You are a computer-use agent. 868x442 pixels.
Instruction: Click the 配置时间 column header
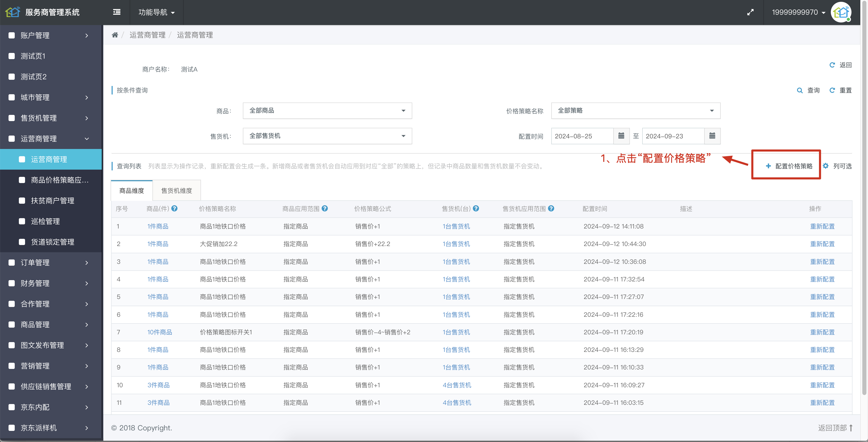point(595,208)
